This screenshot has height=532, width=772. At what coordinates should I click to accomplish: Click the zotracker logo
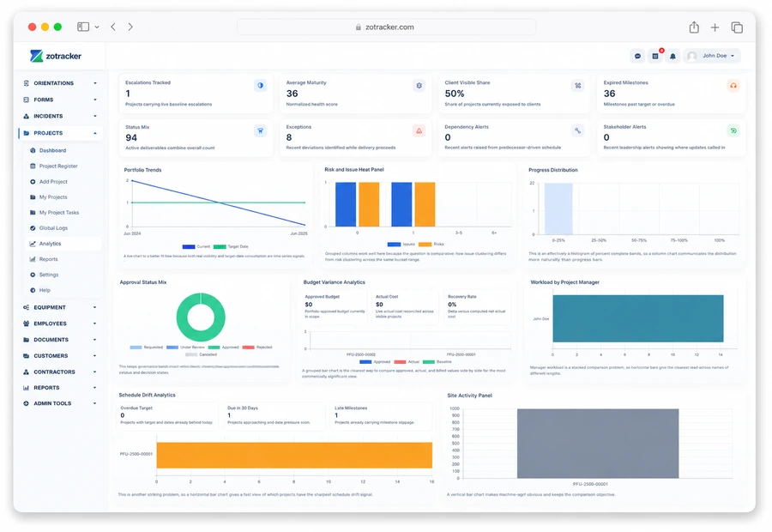point(56,56)
